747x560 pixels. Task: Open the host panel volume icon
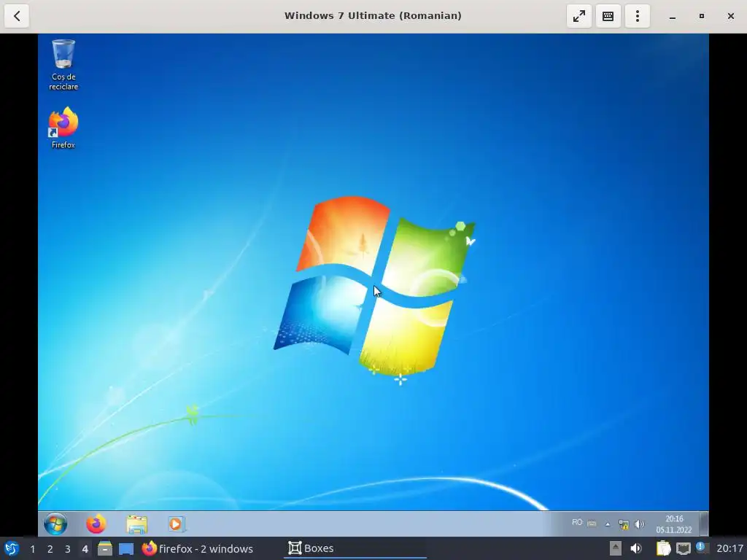coord(636,548)
